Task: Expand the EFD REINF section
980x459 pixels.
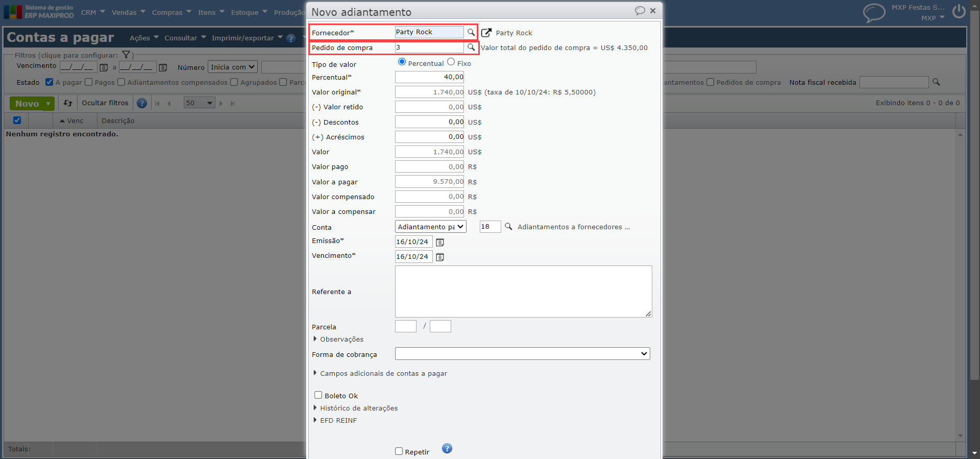Action: pos(335,420)
